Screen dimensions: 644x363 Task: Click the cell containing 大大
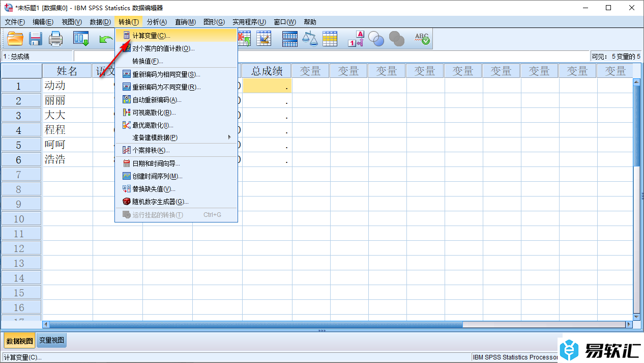(68, 115)
